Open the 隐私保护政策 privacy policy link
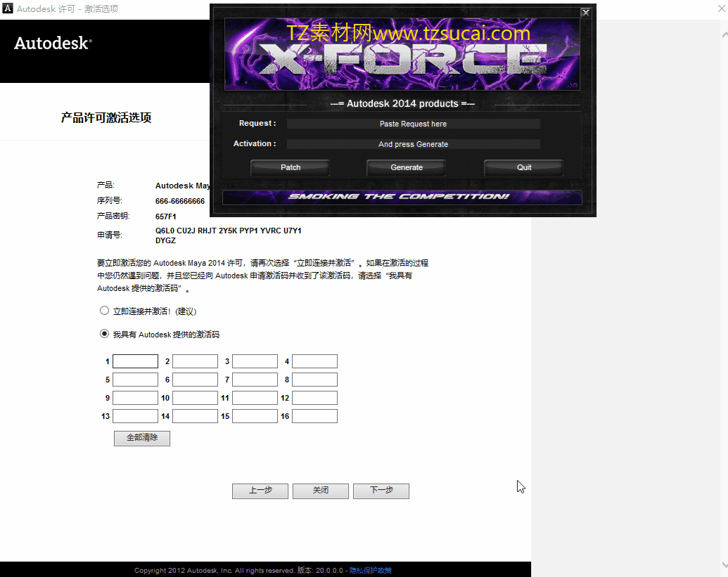Screen dimensions: 728x577 (x=371, y=571)
